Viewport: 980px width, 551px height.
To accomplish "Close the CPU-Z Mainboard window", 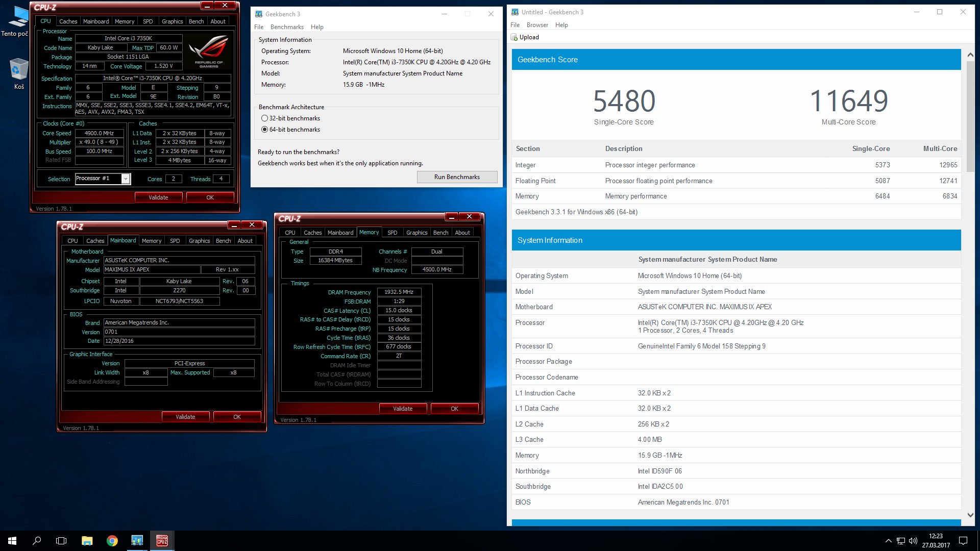I will point(252,224).
